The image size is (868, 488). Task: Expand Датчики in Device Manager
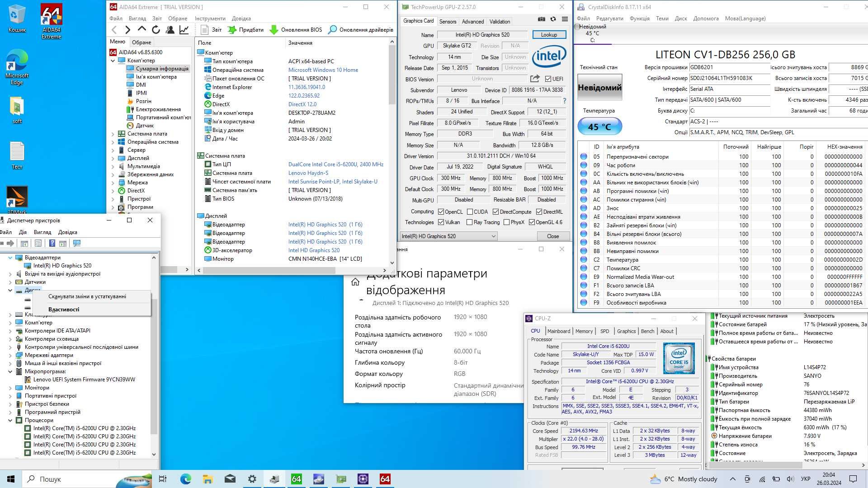click(10, 282)
